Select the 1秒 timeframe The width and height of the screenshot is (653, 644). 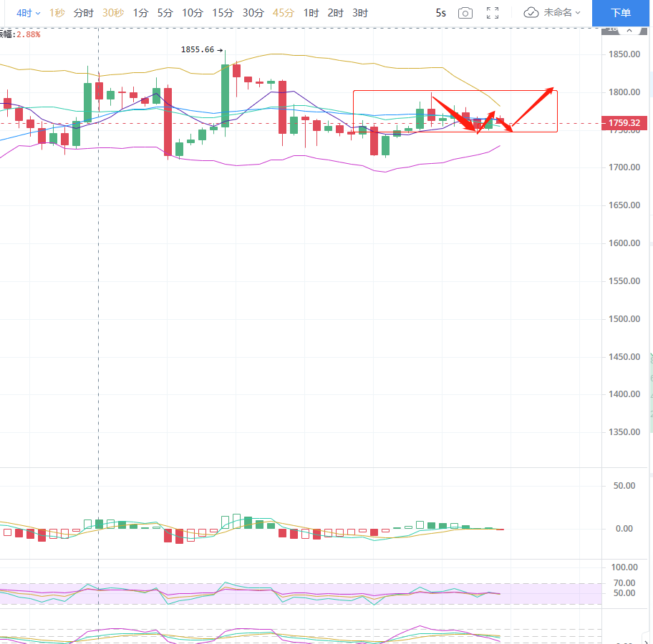click(57, 14)
